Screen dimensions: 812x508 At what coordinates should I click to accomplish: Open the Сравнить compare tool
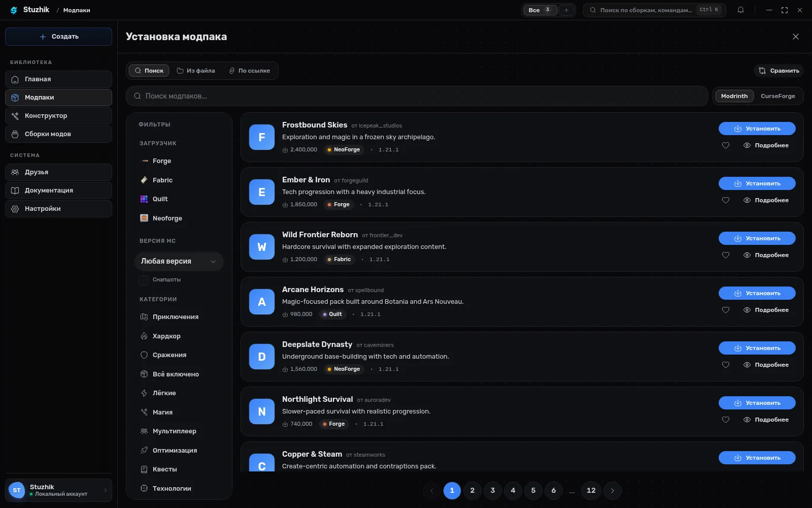point(779,71)
